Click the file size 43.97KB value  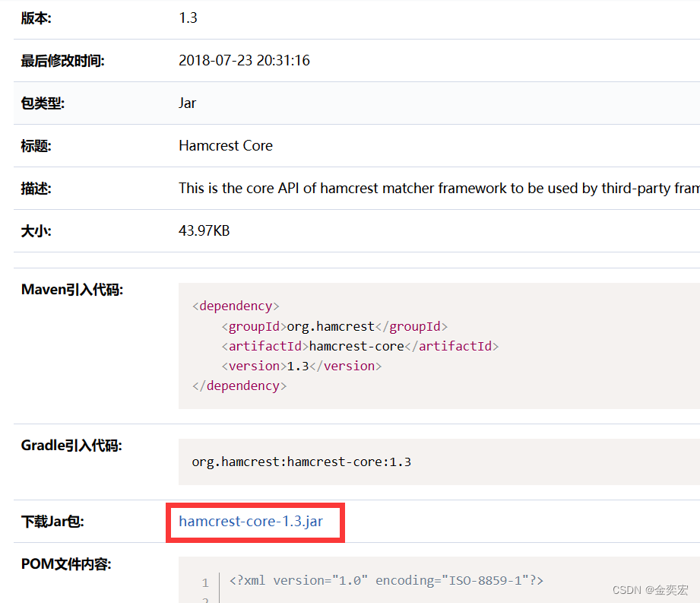coord(204,230)
